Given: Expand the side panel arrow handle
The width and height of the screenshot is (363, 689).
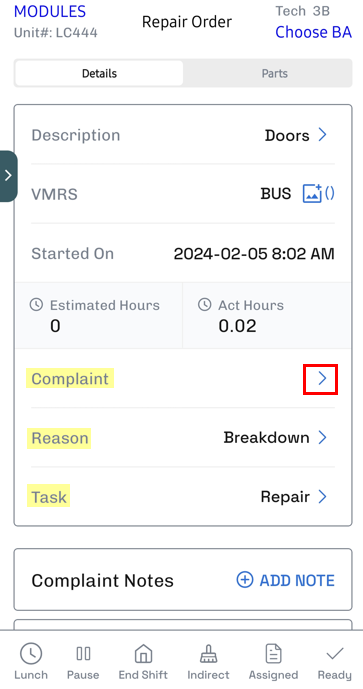Looking at the screenshot, I should click(x=8, y=176).
